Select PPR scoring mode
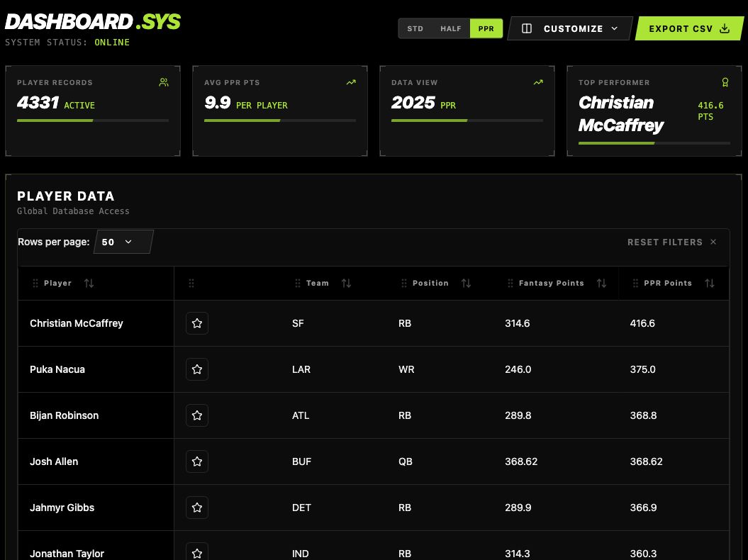 coord(486,28)
